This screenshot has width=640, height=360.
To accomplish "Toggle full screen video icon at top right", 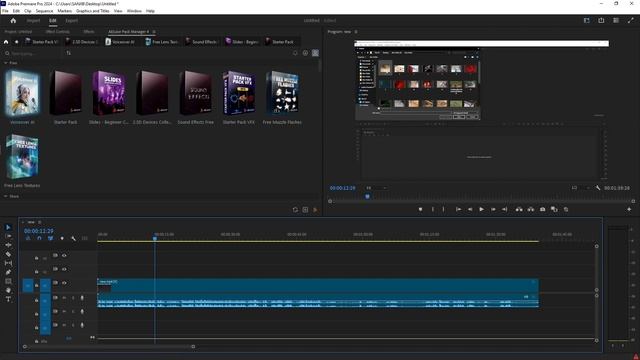I will [x=630, y=20].
